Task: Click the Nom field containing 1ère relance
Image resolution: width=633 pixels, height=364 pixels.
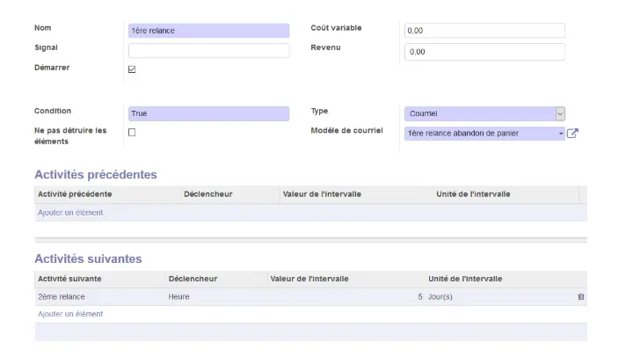Action: [208, 31]
